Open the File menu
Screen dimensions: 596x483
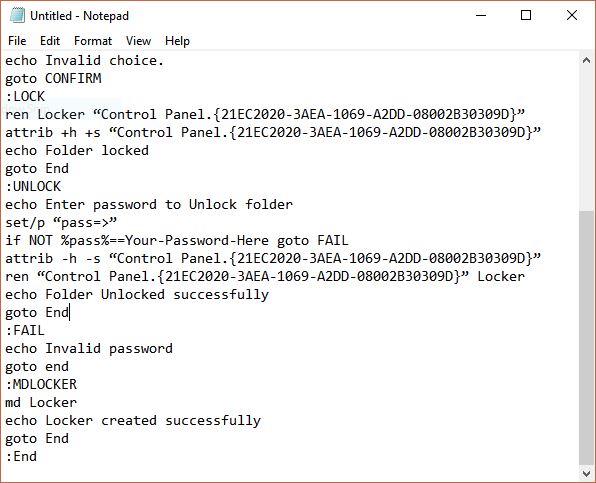coord(17,41)
